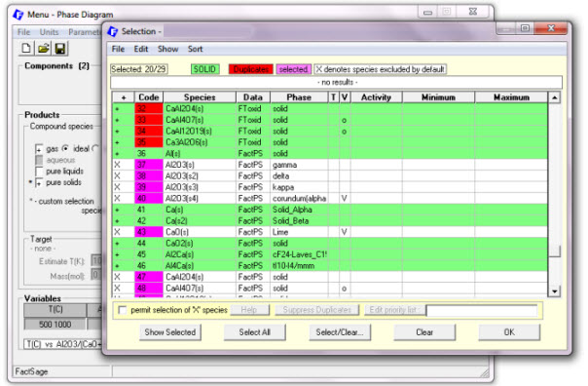Click X marker on Al2O3(s) gamma row
This screenshot has height=386, width=588.
click(117, 165)
